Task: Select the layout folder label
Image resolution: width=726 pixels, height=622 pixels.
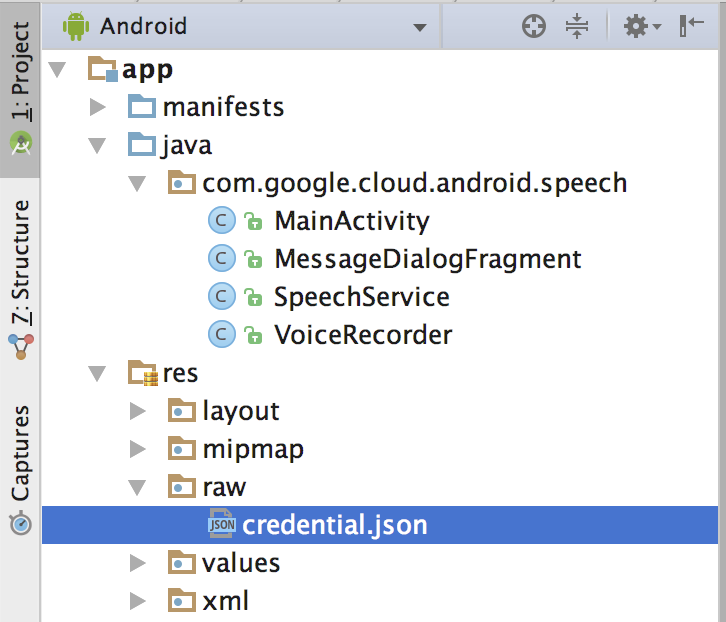Action: click(x=241, y=411)
